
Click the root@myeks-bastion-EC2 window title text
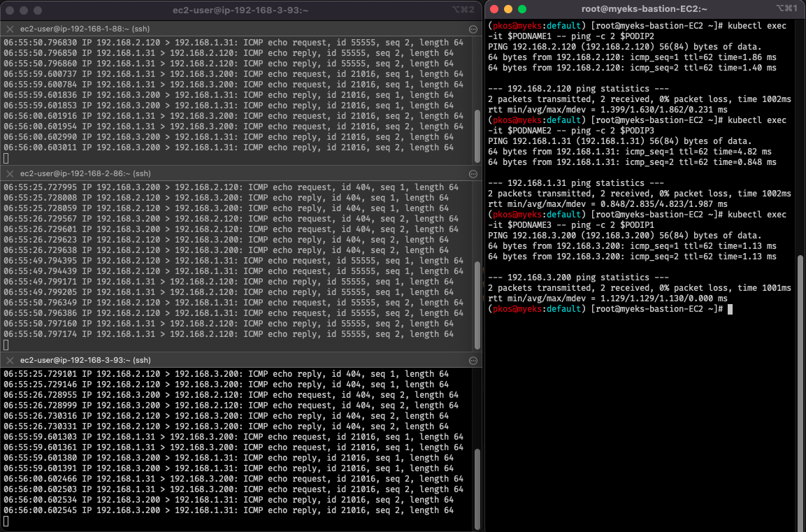(644, 9)
